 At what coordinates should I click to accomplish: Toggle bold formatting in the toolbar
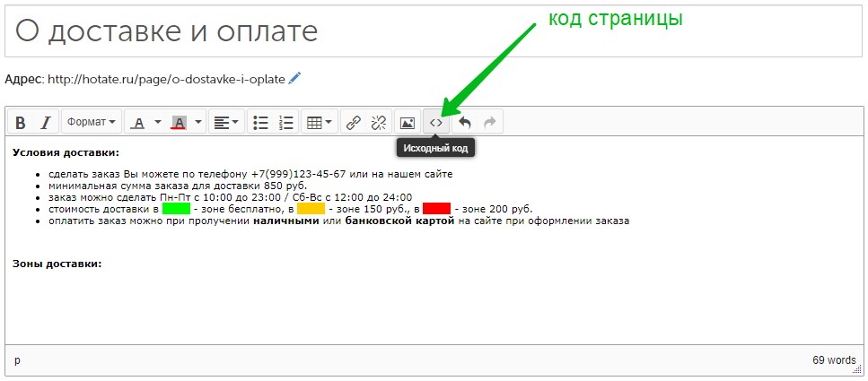(21, 122)
